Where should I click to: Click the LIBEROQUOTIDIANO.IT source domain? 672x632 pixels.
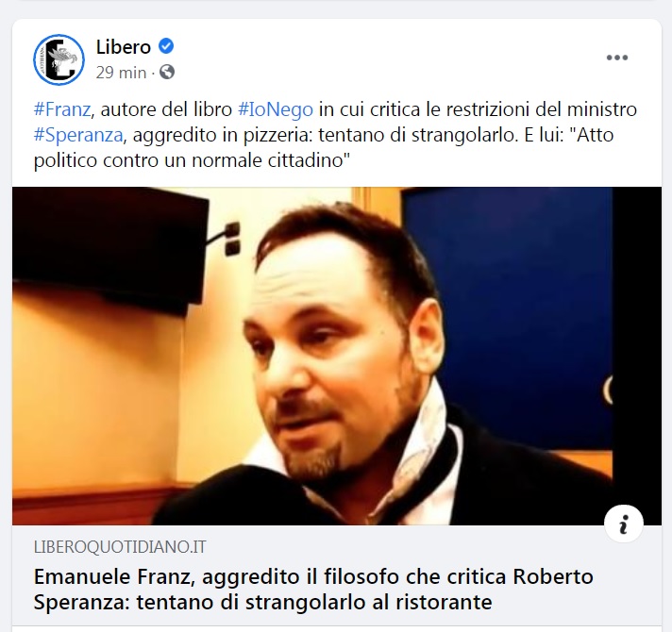[x=120, y=547]
